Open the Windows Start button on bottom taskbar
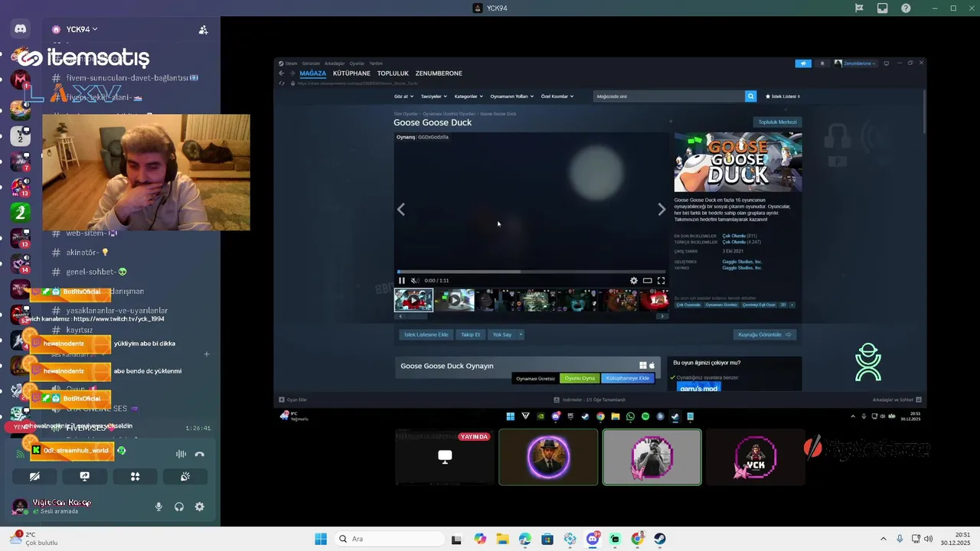Screen dimensions: 980x551 (321, 539)
